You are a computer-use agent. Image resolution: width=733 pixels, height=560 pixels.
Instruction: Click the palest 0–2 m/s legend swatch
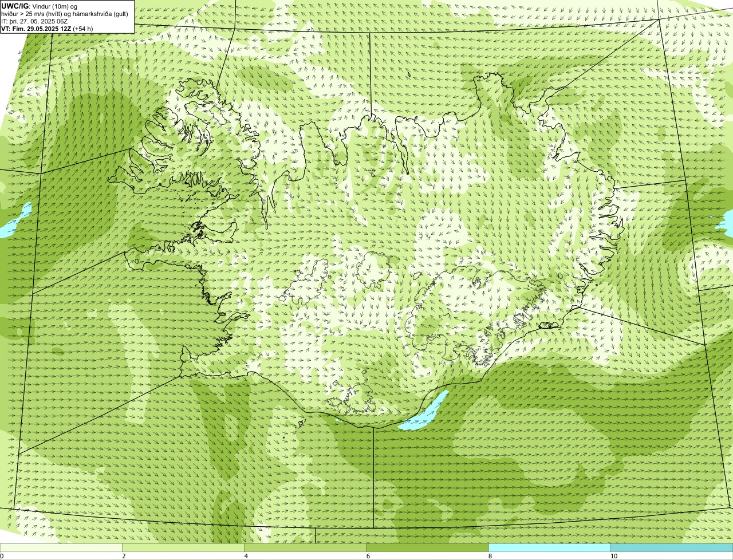[x=61, y=548]
